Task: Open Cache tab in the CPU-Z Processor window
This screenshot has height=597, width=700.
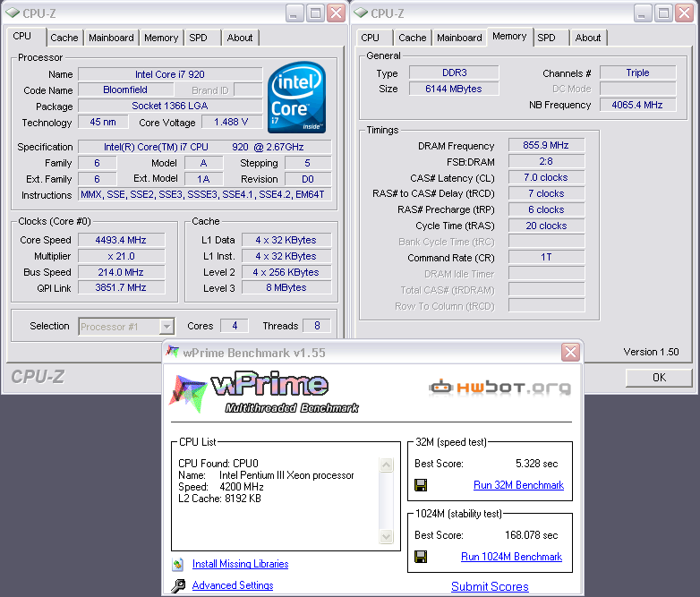Action: 64,38
